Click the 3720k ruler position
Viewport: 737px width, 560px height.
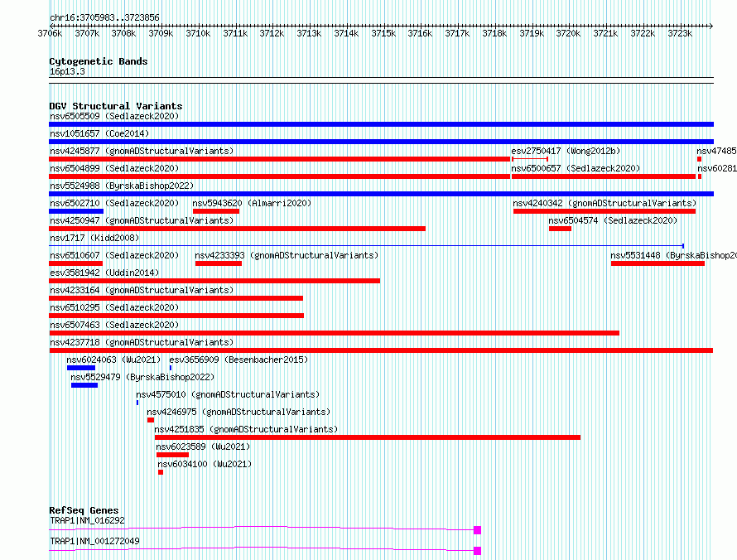coord(568,33)
